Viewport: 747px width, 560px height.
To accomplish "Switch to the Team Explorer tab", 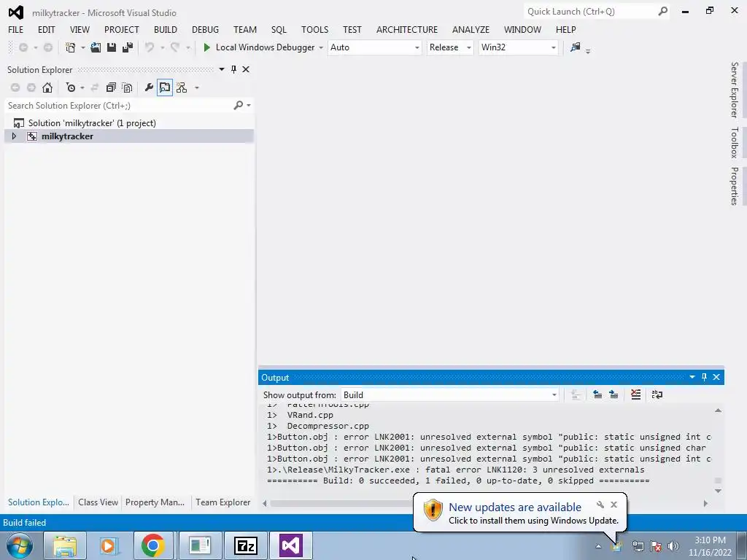I will (x=222, y=502).
